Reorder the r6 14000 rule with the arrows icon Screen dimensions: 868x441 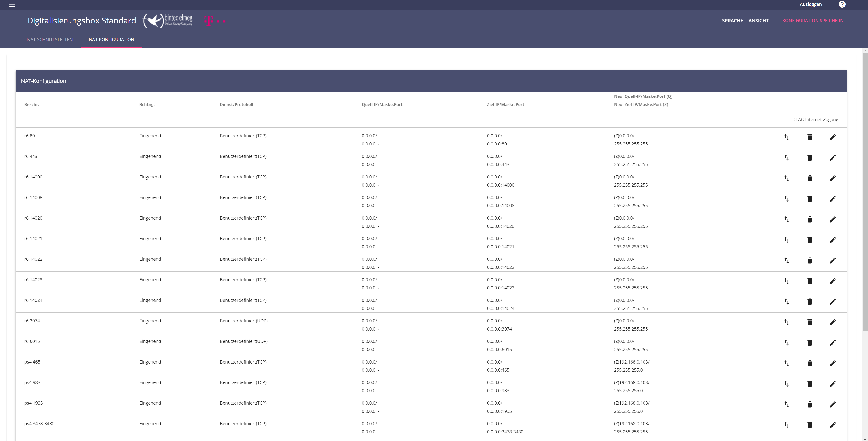[786, 178]
